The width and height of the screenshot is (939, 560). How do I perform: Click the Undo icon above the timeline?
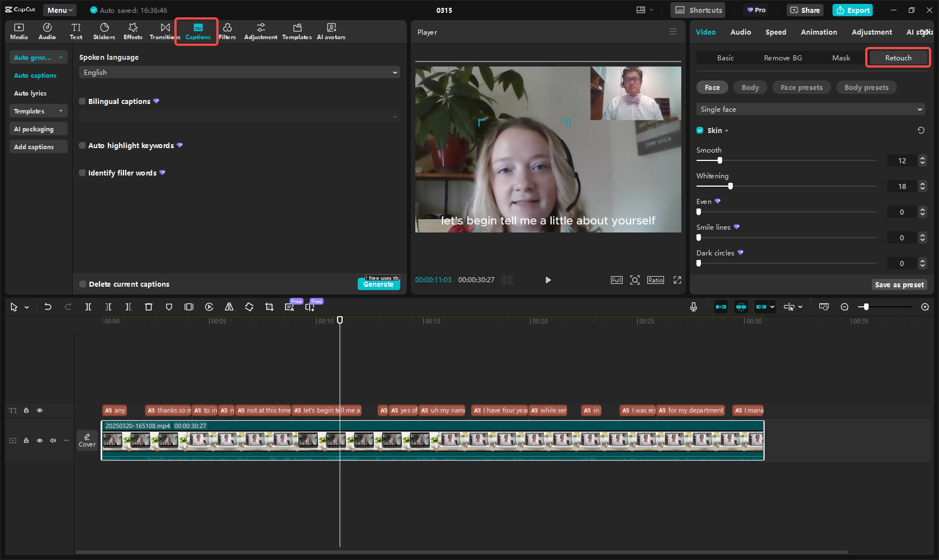click(x=48, y=307)
